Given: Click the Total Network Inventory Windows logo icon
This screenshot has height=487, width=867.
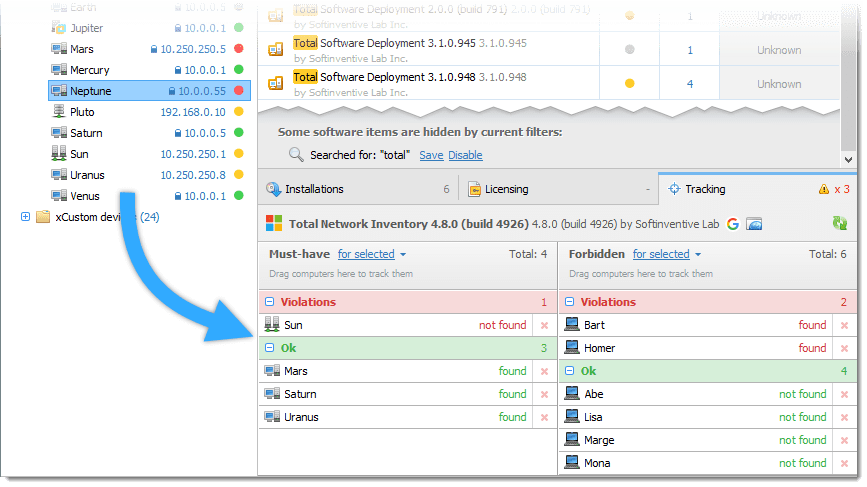Looking at the screenshot, I should point(274,223).
